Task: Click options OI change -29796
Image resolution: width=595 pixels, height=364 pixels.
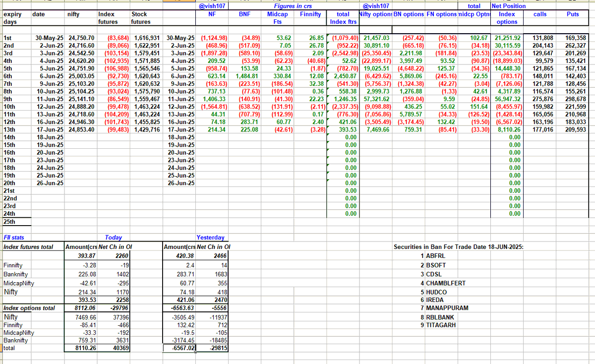Action: click(119, 308)
